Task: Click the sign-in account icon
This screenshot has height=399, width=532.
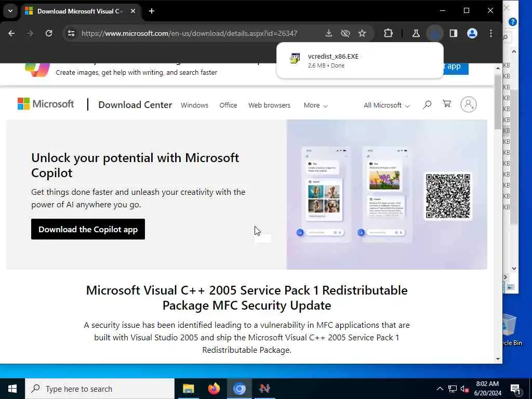Action: tap(468, 104)
